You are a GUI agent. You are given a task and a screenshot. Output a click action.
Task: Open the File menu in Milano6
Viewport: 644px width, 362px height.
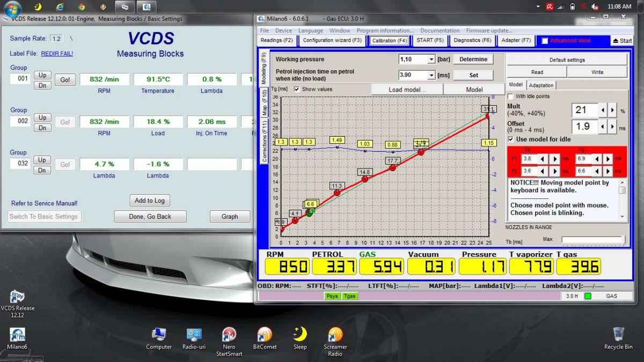pos(265,31)
